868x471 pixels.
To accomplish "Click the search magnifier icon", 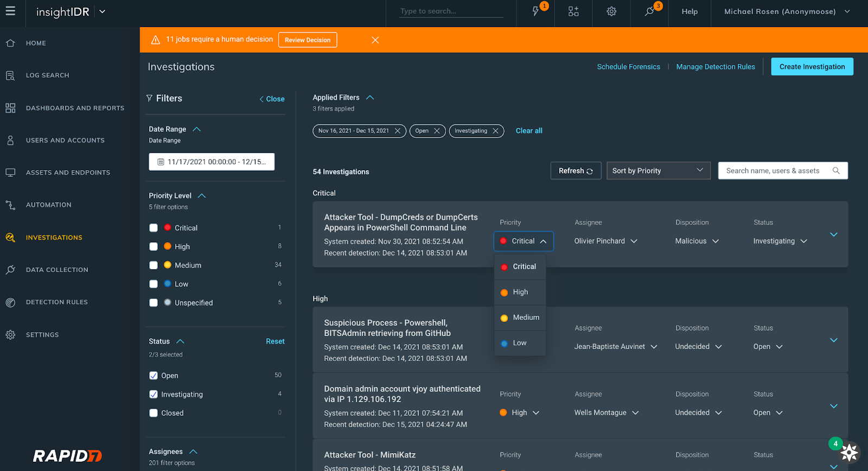I will (836, 171).
